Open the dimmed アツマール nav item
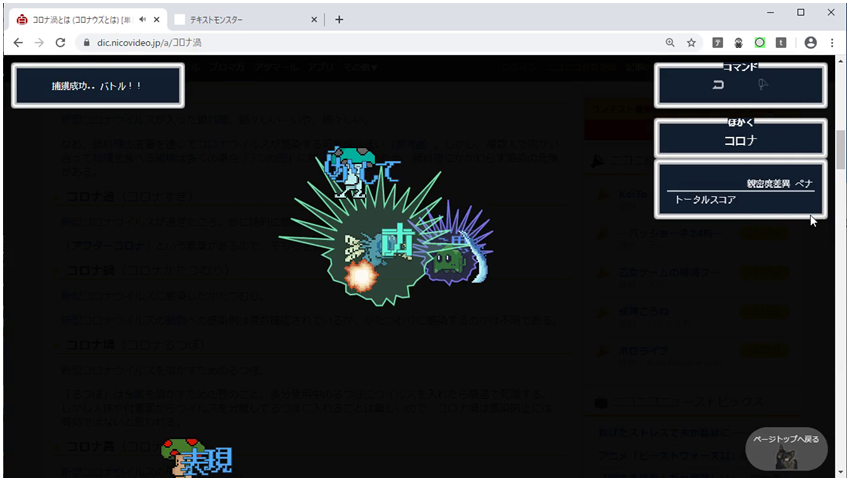Viewport: 851px width, 482px height. tap(277, 67)
